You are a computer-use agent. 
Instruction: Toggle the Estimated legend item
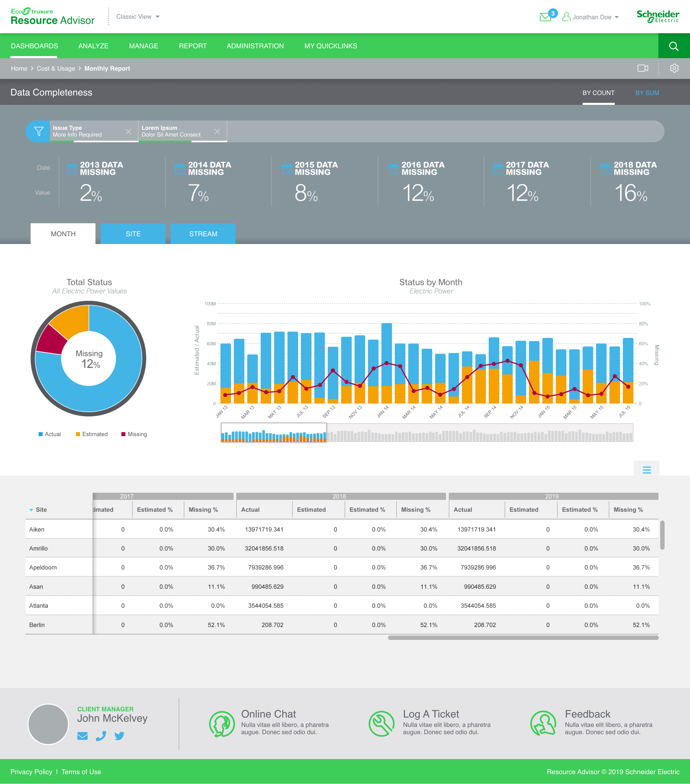point(92,434)
